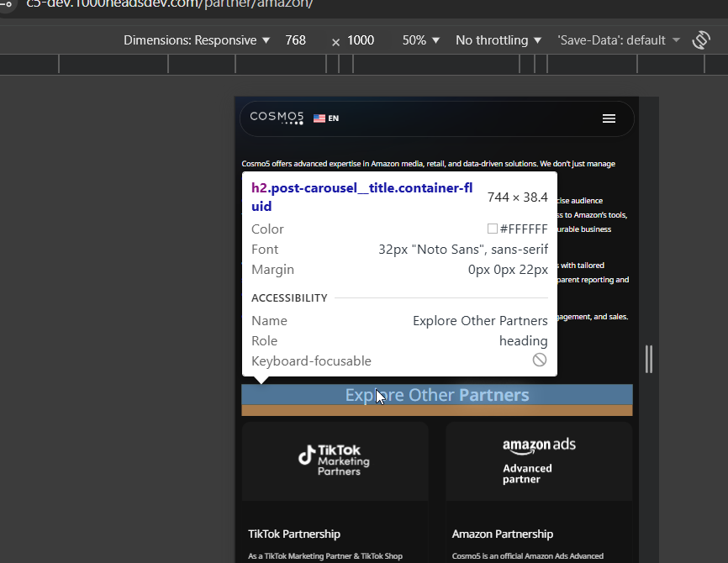Edit the viewport width field showing 768
This screenshot has height=563, width=728.
click(296, 40)
